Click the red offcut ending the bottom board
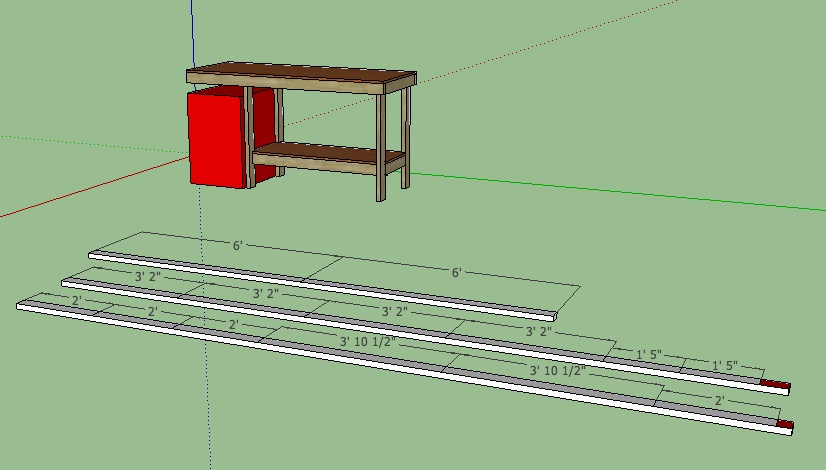The image size is (826, 470). point(785,424)
